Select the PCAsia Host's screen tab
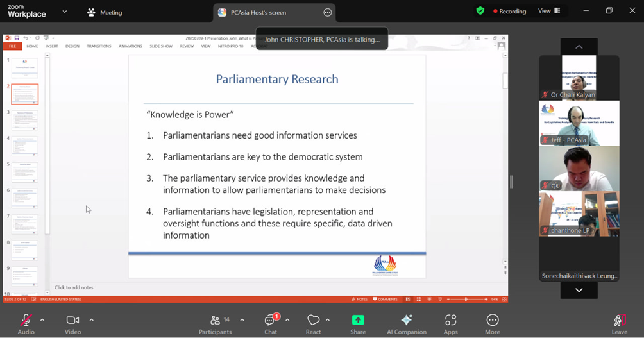The image size is (644, 338). [275, 13]
